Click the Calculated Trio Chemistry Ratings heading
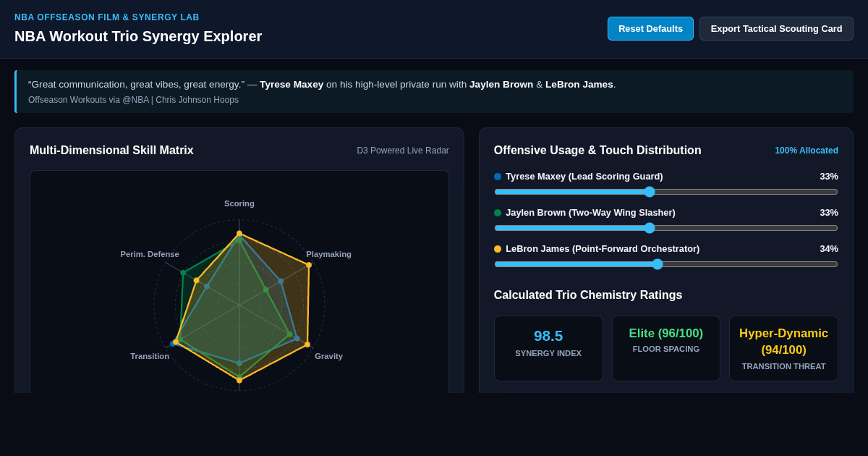 588,295
